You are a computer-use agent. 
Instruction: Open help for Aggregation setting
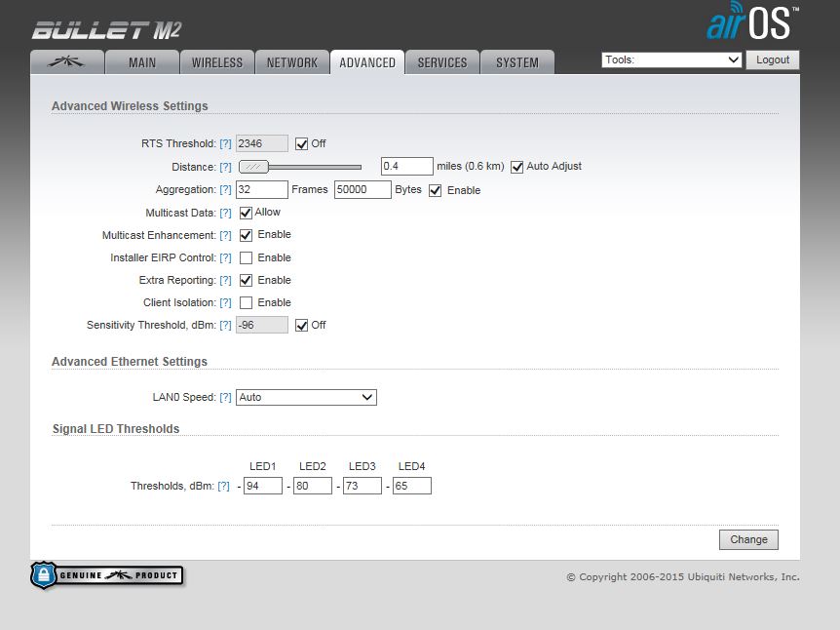[225, 190]
